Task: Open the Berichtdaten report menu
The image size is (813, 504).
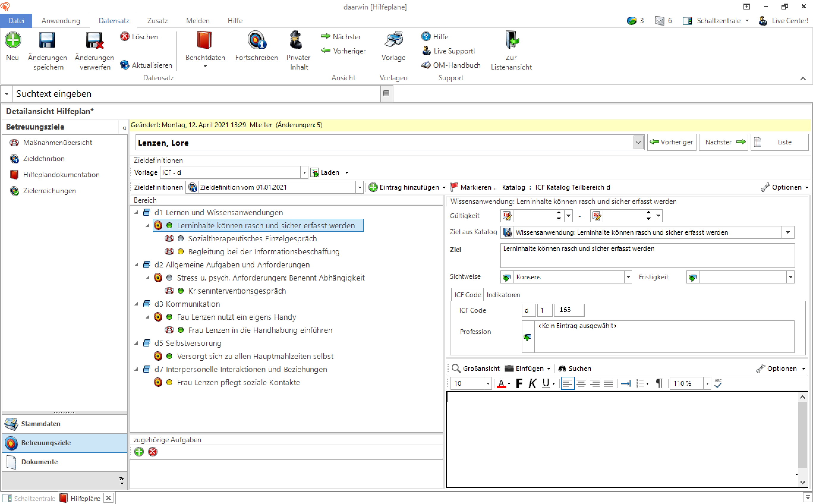Action: (x=205, y=50)
